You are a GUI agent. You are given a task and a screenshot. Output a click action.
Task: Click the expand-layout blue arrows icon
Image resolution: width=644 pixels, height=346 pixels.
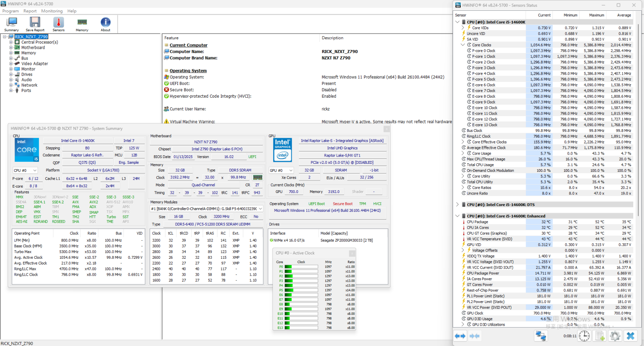click(460, 336)
